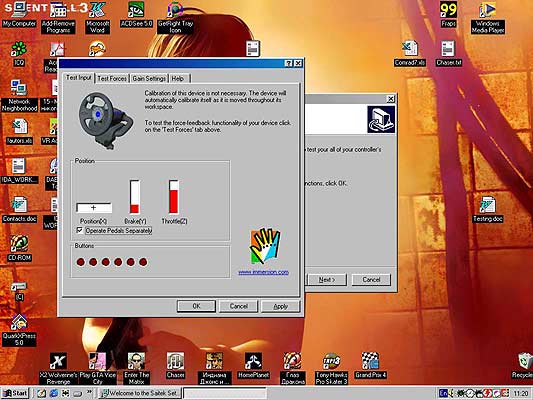Screen dimensions: 533x400
Task: Click the OK button
Action: [196, 306]
